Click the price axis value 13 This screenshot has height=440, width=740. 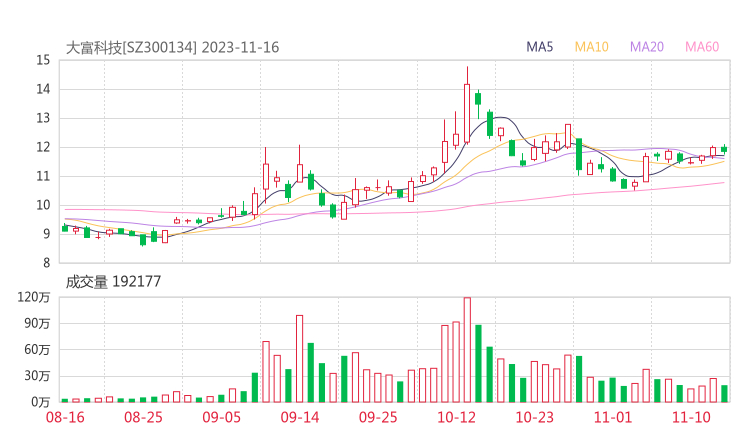(x=43, y=118)
